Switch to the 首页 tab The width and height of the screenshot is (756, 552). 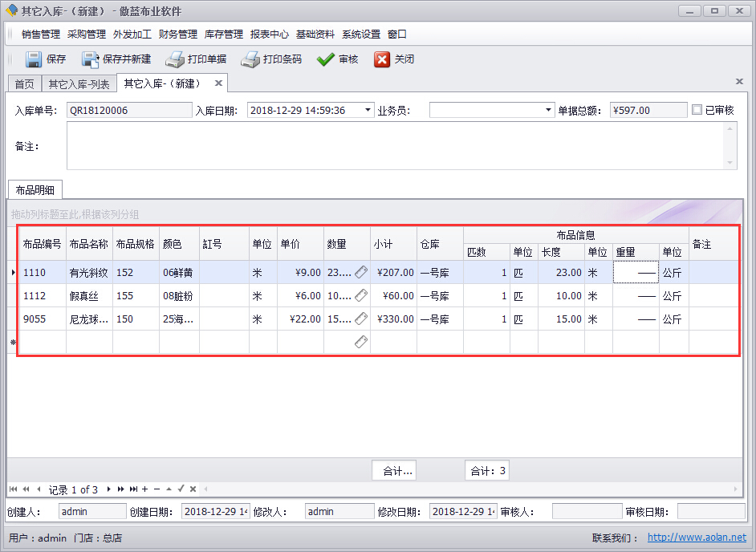click(x=25, y=83)
